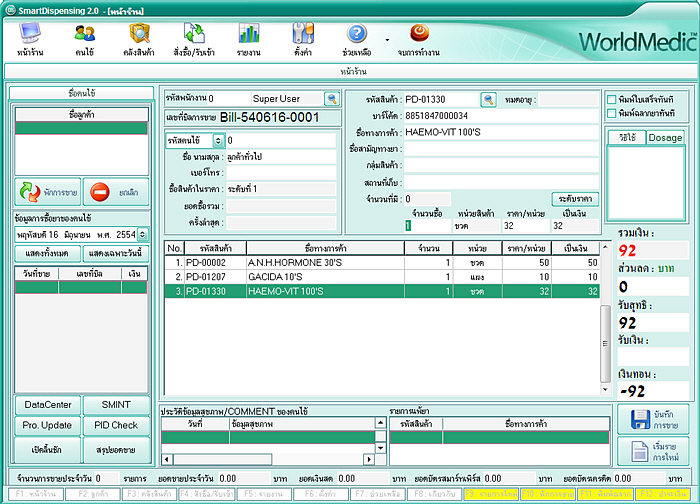Switch to the วิธีใช้ tab
This screenshot has height=504, width=700.
[x=627, y=137]
